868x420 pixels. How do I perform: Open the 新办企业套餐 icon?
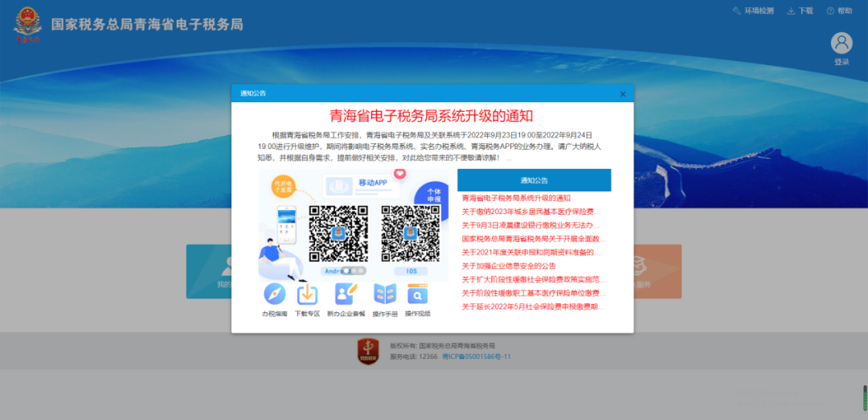tap(346, 294)
